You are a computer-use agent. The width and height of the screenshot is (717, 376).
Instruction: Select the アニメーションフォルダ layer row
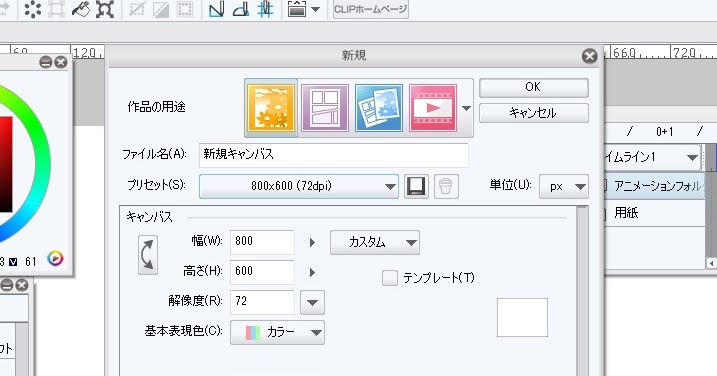pos(654,185)
